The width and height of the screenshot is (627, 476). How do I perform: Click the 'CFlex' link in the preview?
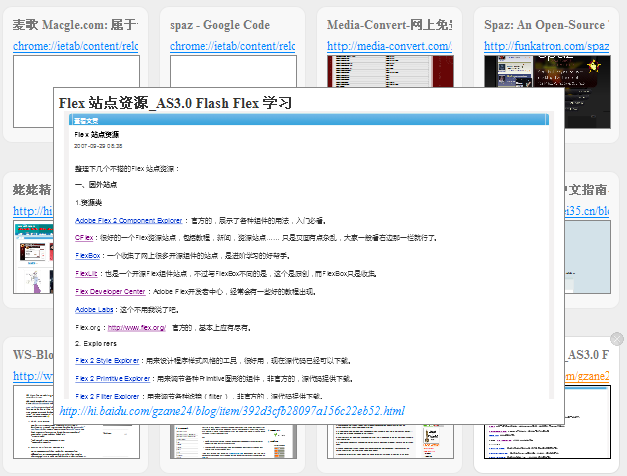pyautogui.click(x=84, y=238)
